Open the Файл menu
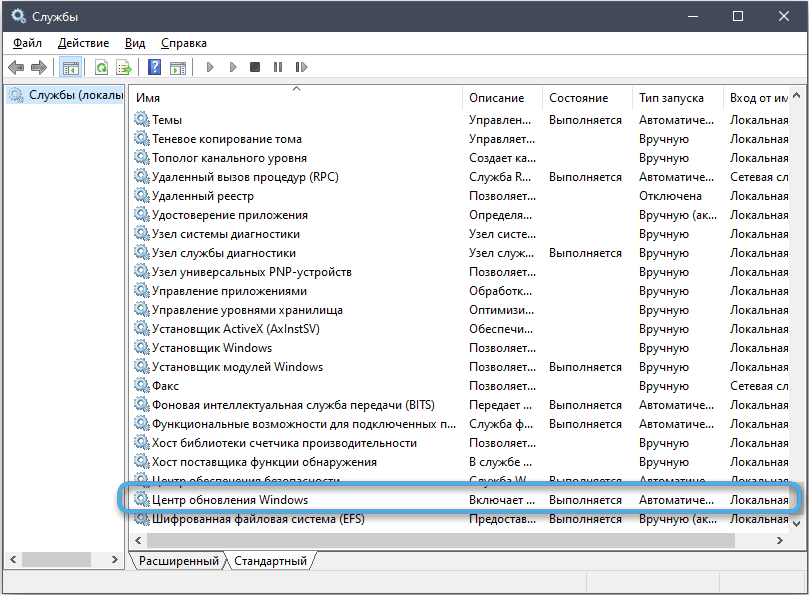 [x=28, y=43]
